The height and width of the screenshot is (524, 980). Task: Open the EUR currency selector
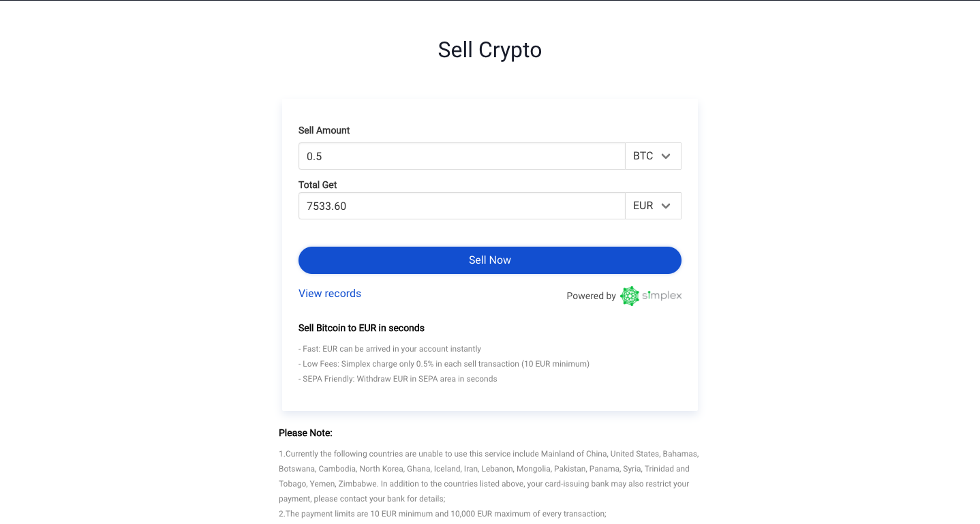[653, 206]
